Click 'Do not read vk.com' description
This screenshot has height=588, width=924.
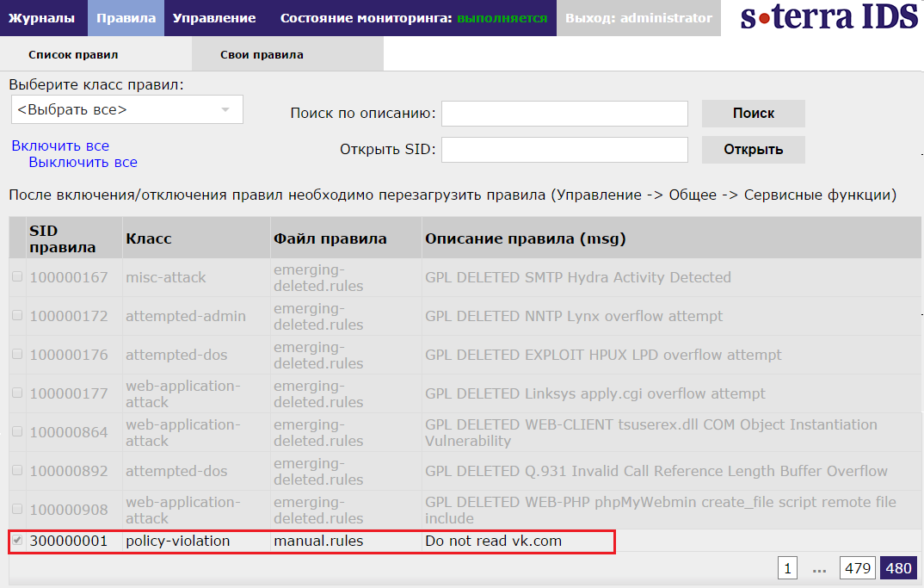coord(493,541)
